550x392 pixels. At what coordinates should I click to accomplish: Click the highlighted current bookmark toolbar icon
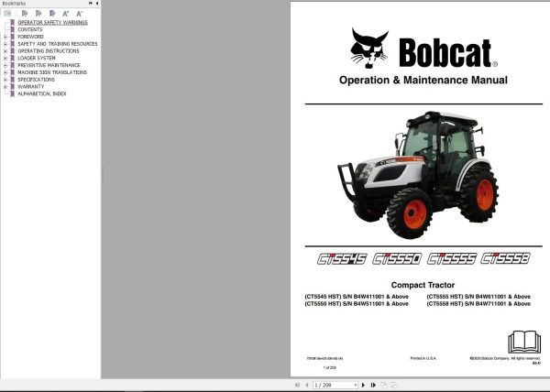tap(52, 14)
